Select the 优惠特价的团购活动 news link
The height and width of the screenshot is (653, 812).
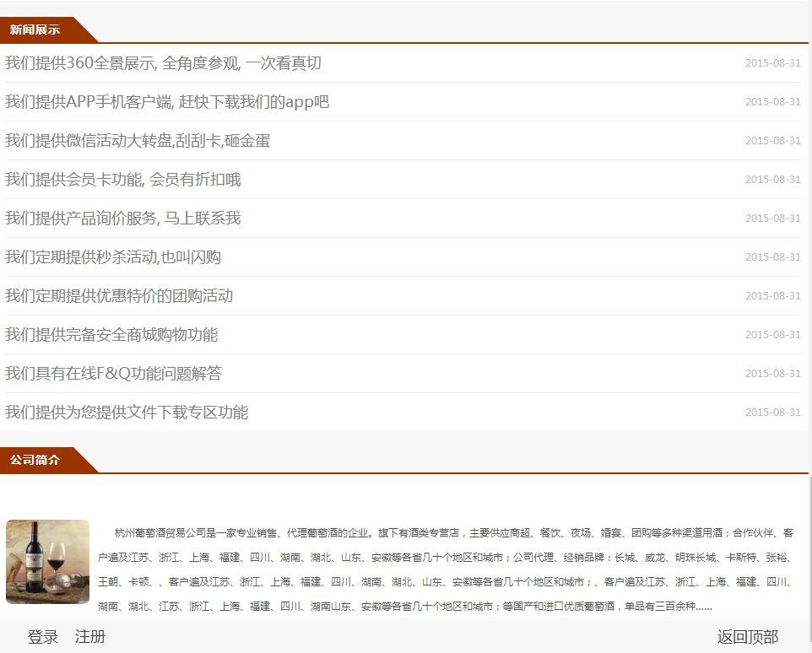pos(119,296)
